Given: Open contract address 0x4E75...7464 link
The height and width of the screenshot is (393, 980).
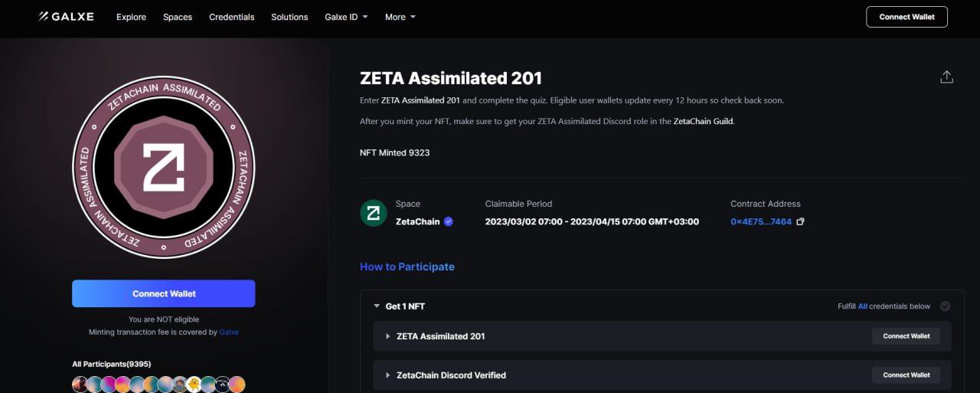Looking at the screenshot, I should 761,222.
